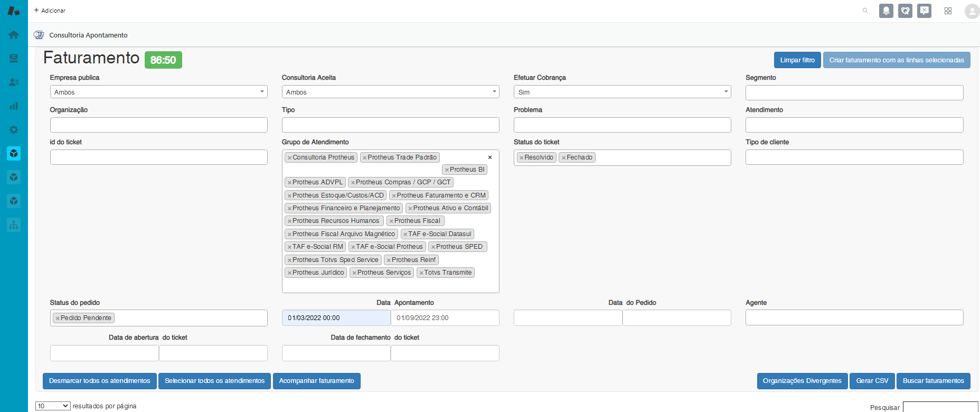The height and width of the screenshot is (412, 980).
Task: Remove the Protheus BI group tag
Action: [x=447, y=170]
